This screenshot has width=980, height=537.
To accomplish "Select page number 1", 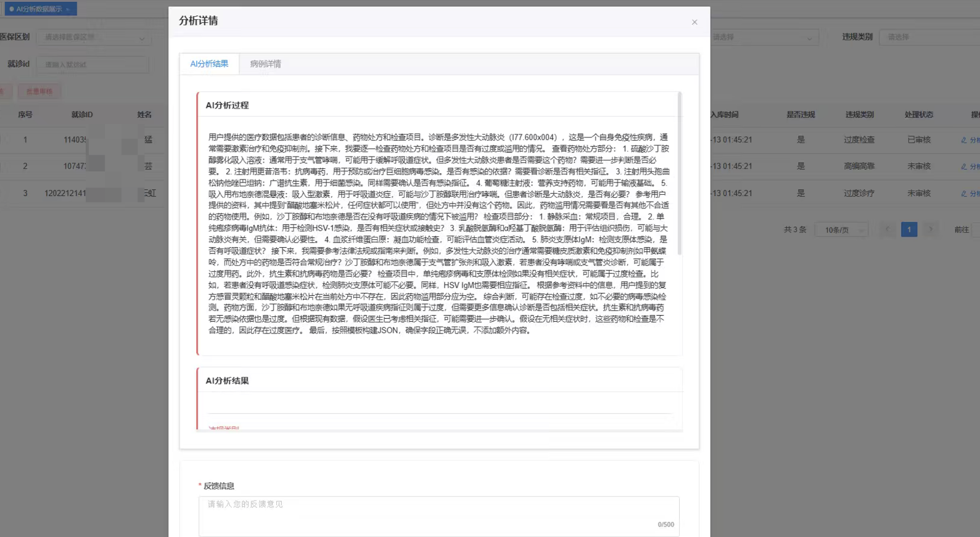I will point(909,229).
